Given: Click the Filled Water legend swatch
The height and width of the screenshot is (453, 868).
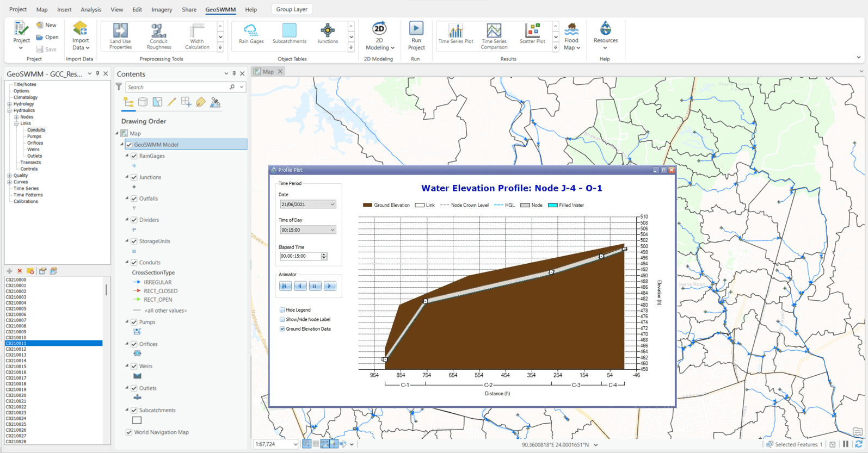Looking at the screenshot, I should pyautogui.click(x=552, y=206).
